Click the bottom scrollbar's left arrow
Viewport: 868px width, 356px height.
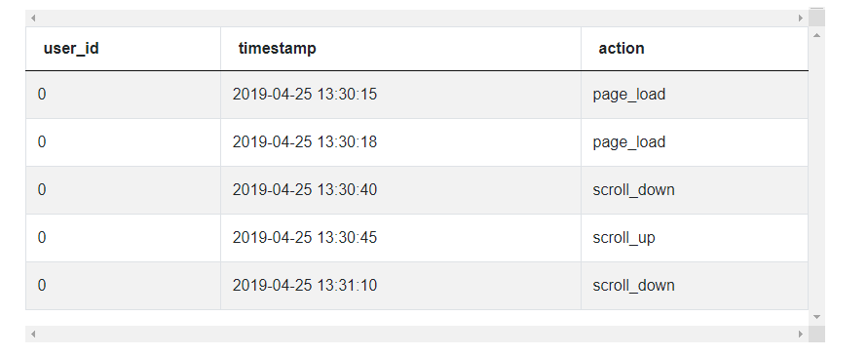click(x=33, y=334)
